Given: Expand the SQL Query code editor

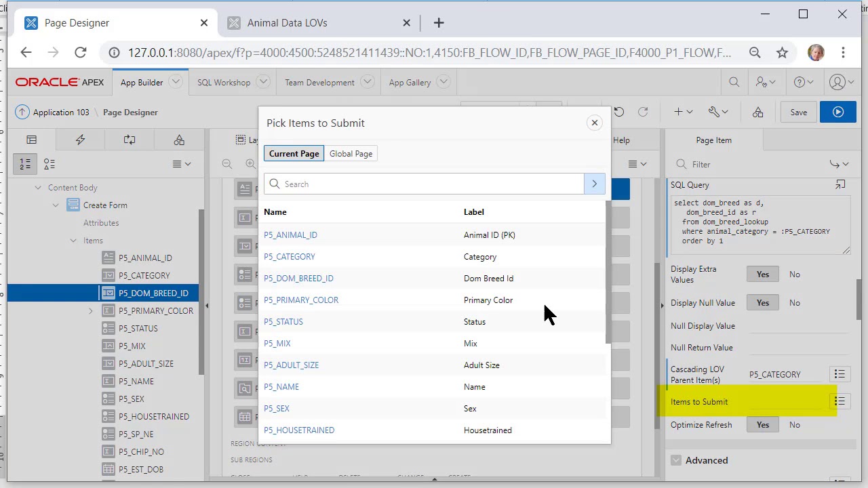Looking at the screenshot, I should (840, 184).
